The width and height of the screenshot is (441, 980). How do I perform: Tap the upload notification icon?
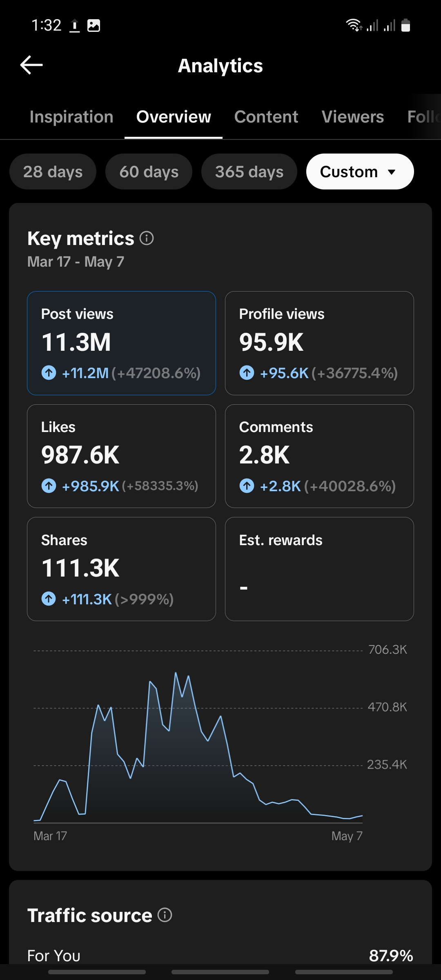coord(74,26)
